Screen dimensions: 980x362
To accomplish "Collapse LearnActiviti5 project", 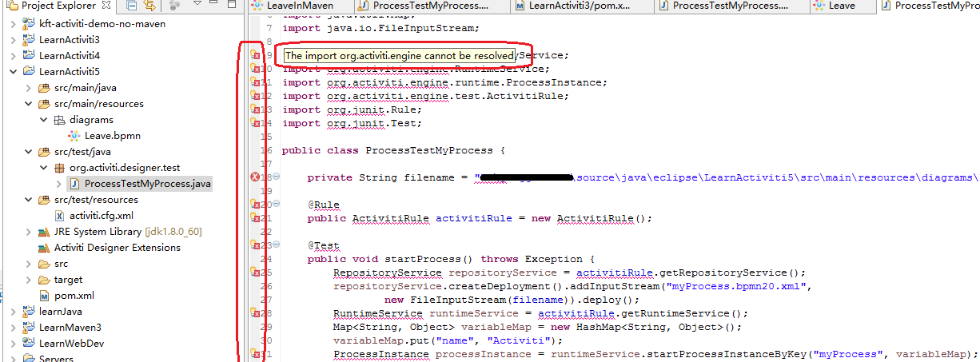I will (14, 72).
